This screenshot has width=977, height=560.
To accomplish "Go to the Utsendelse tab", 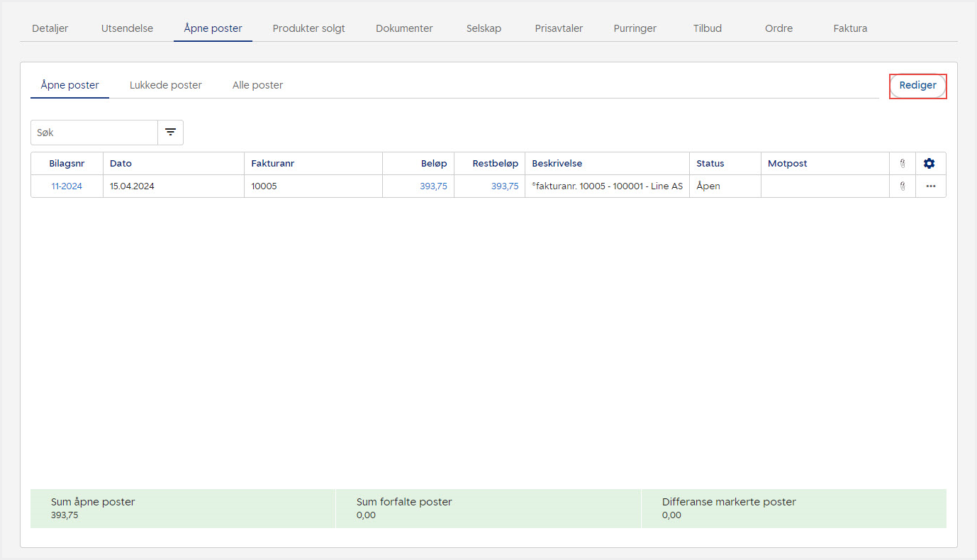I will tap(127, 28).
